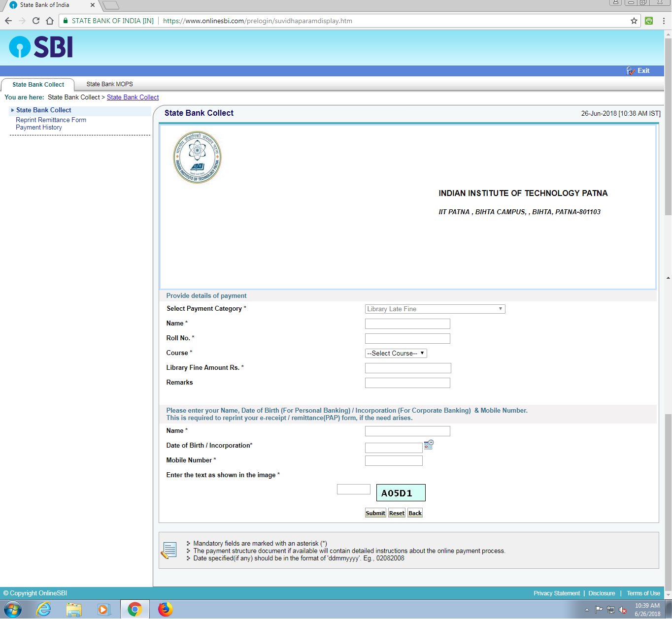672x619 pixels.
Task: Focus the reprint section Name field
Action: [x=407, y=431]
